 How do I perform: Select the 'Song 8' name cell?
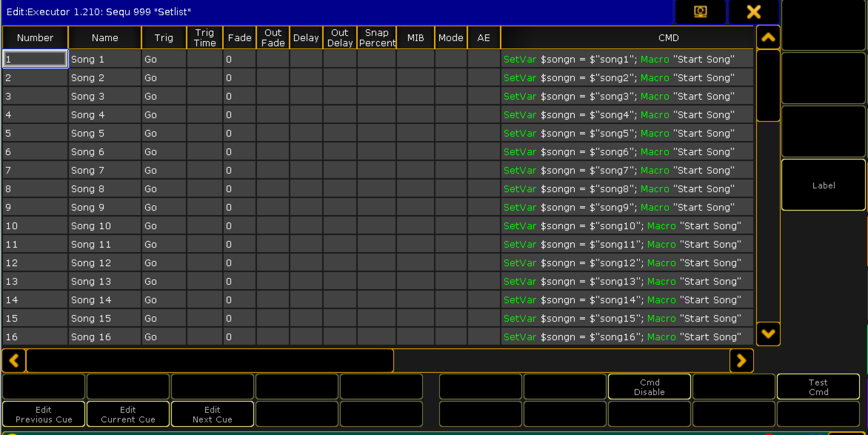pos(105,188)
